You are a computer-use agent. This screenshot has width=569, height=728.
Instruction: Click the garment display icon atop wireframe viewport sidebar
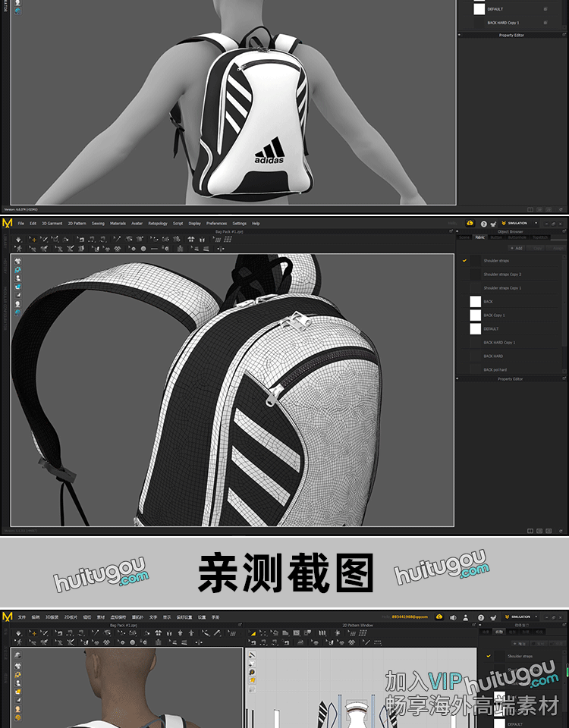coord(17,261)
